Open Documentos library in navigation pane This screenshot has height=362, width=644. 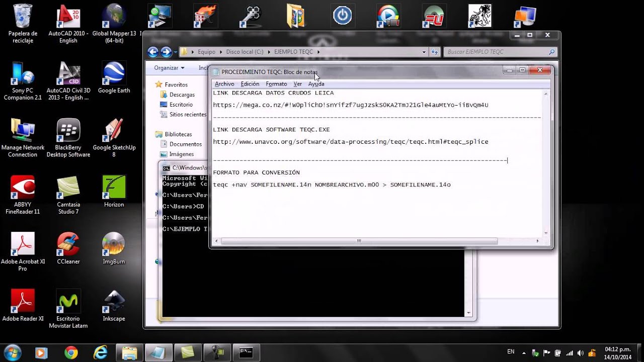[185, 144]
